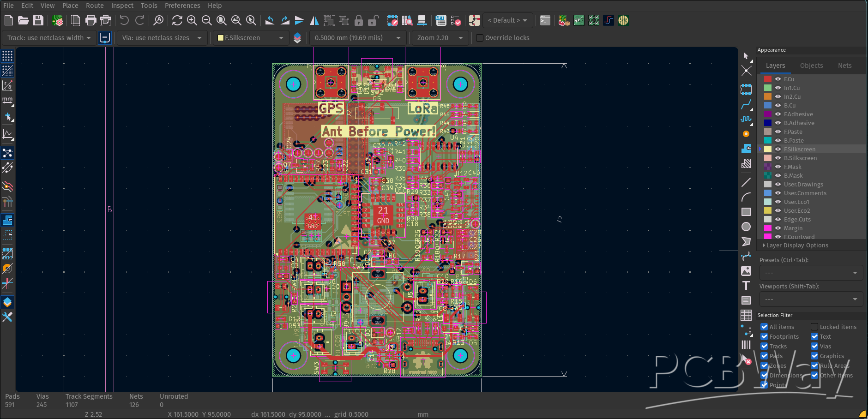This screenshot has height=419, width=868.
Task: Select the Route Tracks tool
Action: coord(746,104)
